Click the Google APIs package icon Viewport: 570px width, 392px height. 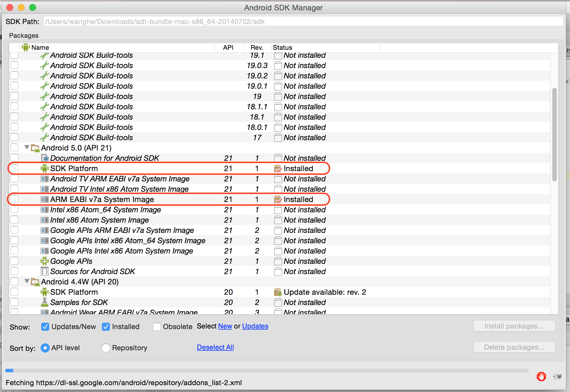point(44,261)
